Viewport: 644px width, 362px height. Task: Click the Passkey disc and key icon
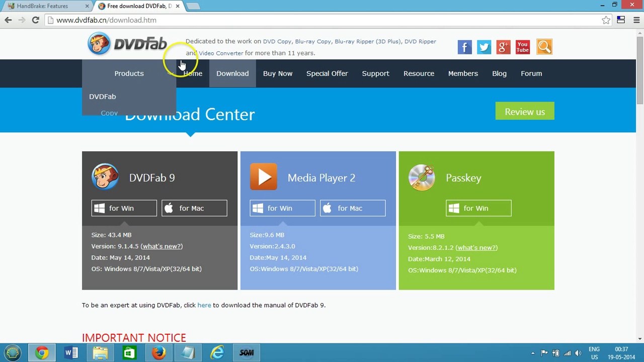click(x=422, y=177)
